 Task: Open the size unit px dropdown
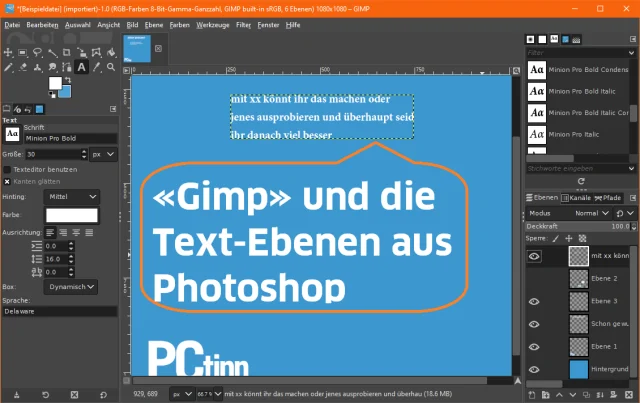coord(103,154)
